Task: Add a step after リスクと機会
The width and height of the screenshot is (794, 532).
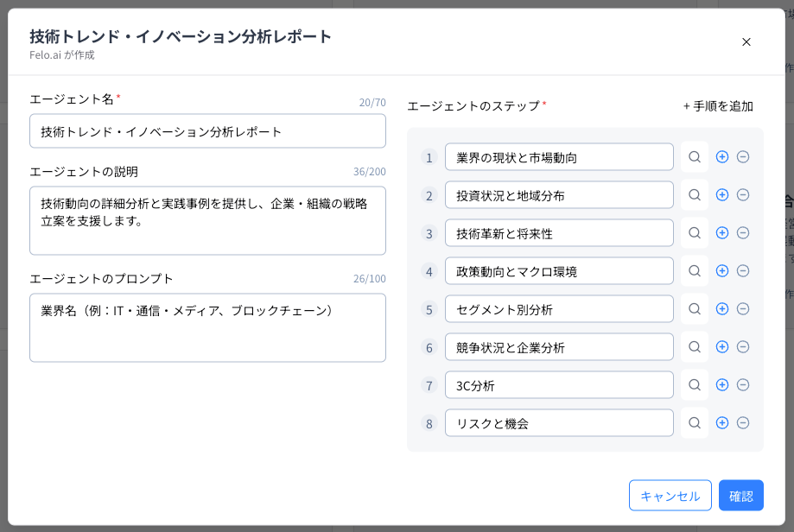Action: pos(722,423)
